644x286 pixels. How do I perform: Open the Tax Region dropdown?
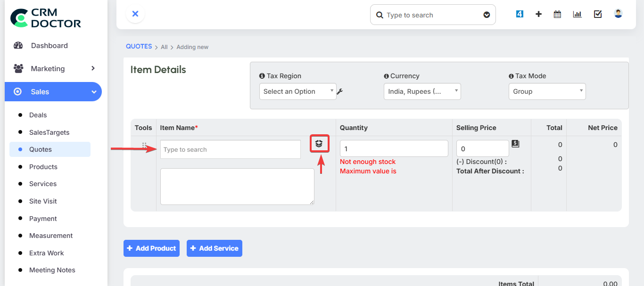(297, 91)
